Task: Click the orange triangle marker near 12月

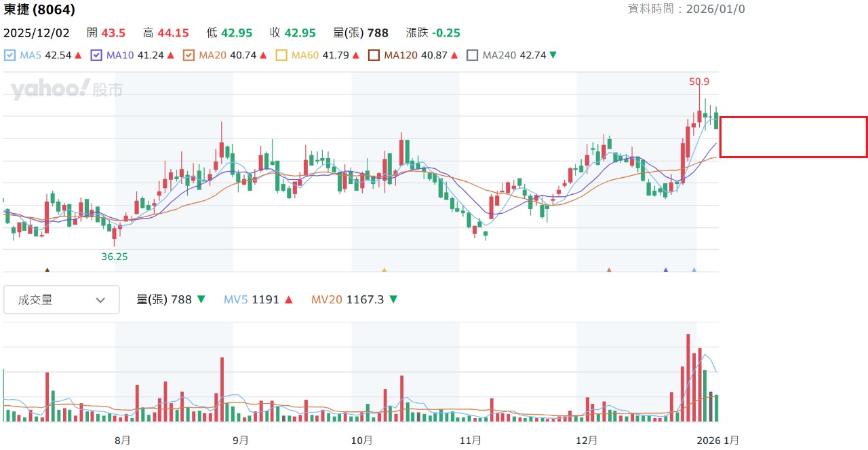Action: pyautogui.click(x=609, y=270)
